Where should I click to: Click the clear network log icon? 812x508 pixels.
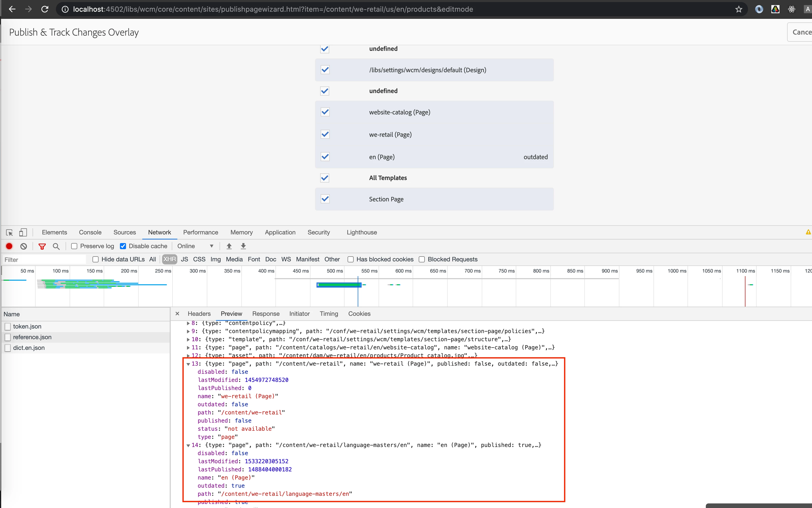click(x=23, y=246)
